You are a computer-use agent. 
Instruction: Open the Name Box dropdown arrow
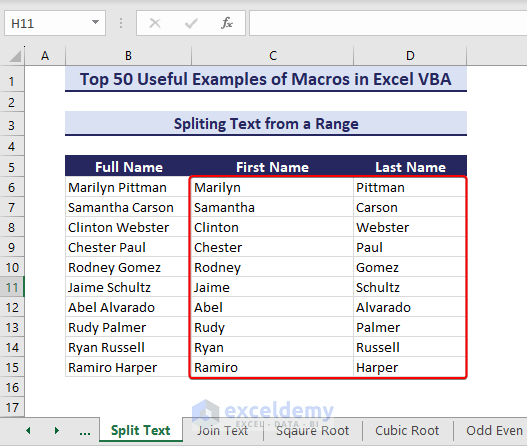pos(95,23)
